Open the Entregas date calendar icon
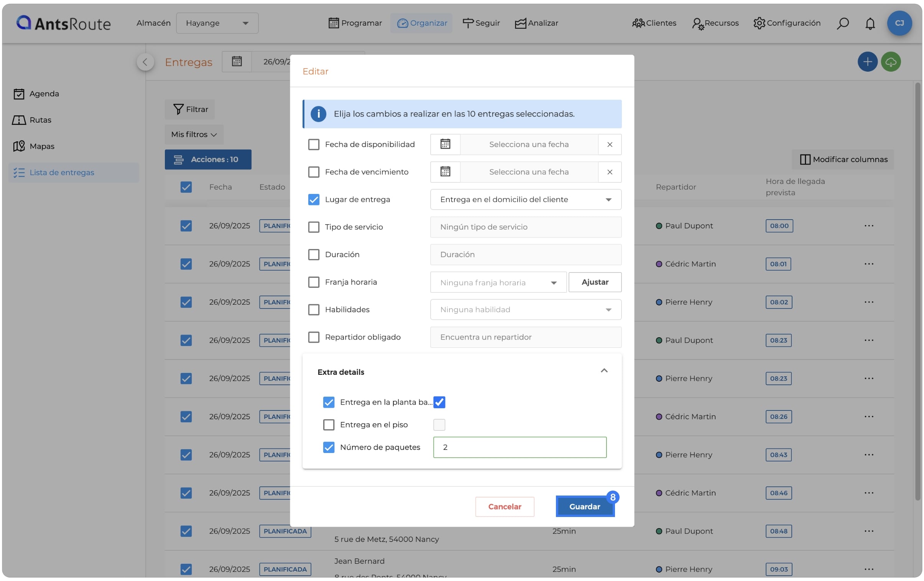Screen dimensions: 924x581 [237, 61]
